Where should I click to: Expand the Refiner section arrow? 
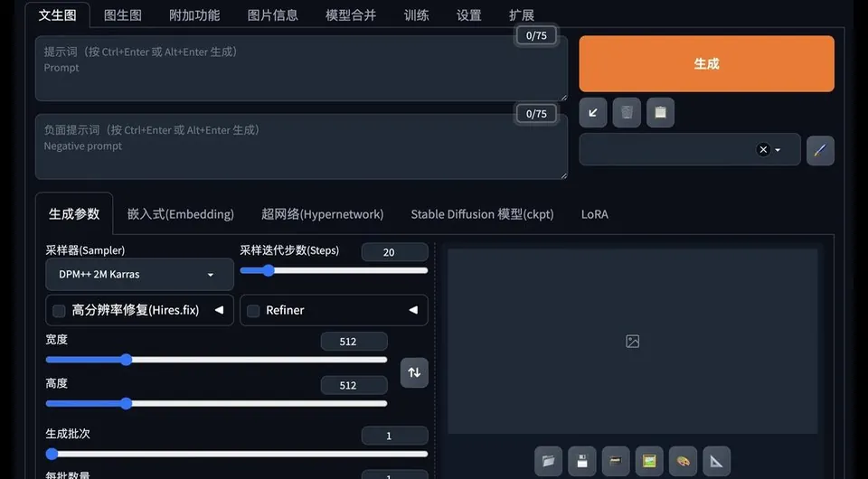pyautogui.click(x=413, y=310)
